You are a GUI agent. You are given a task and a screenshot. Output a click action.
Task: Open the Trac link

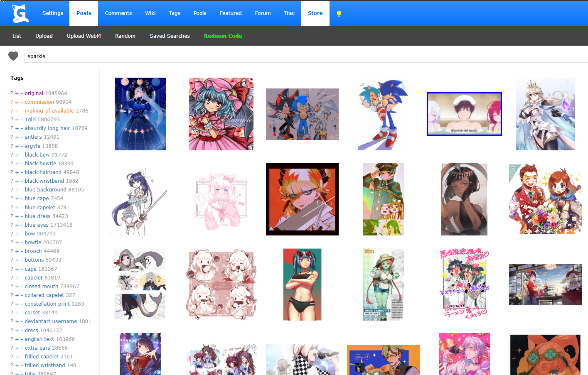pyautogui.click(x=290, y=13)
